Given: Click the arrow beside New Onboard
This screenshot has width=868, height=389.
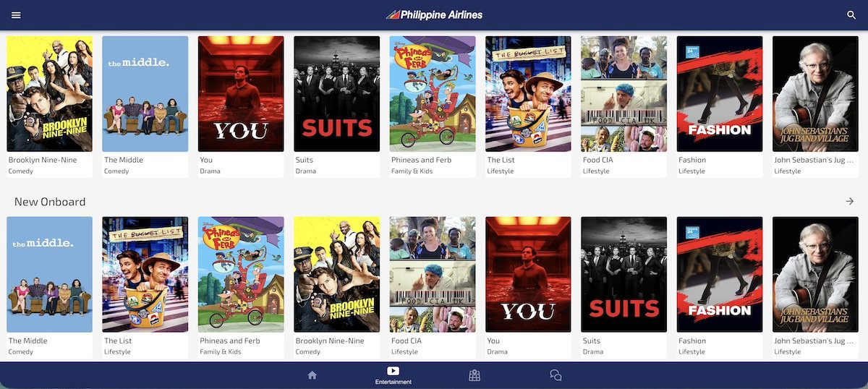Looking at the screenshot, I should pos(849,201).
